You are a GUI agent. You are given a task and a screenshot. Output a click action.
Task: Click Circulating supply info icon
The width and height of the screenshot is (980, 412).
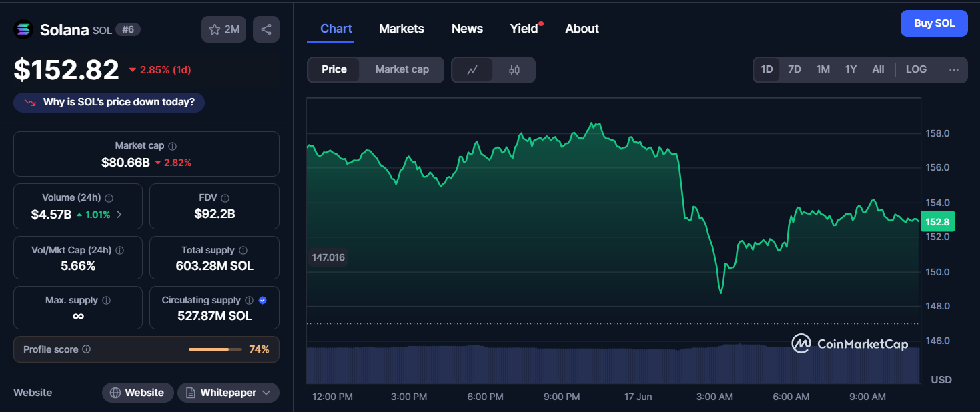pos(250,301)
